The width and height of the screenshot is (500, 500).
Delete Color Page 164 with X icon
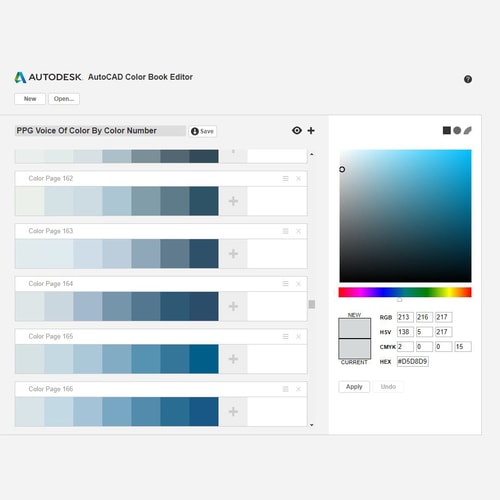(x=298, y=284)
